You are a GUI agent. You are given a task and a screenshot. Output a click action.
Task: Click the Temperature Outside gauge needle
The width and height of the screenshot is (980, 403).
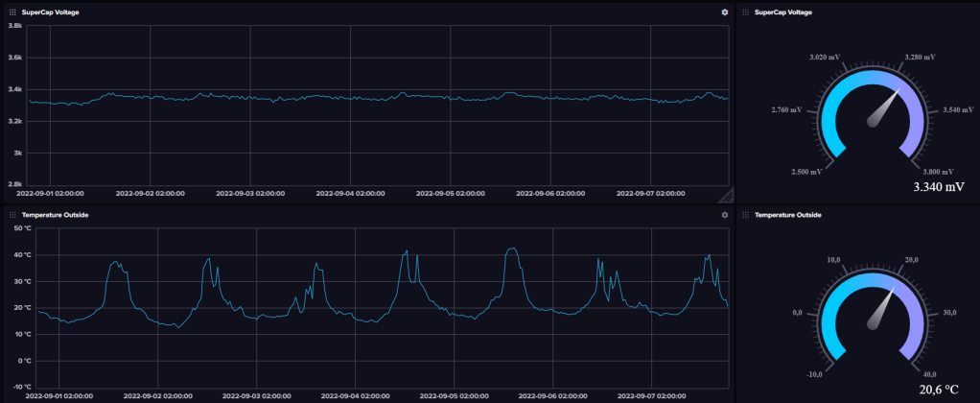[x=884, y=310]
